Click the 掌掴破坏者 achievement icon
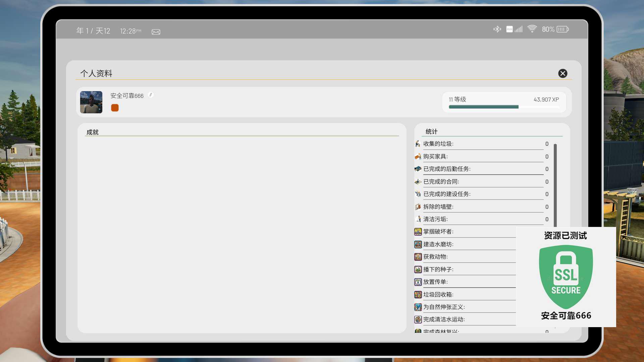Viewport: 644px width, 362px height. click(x=418, y=232)
